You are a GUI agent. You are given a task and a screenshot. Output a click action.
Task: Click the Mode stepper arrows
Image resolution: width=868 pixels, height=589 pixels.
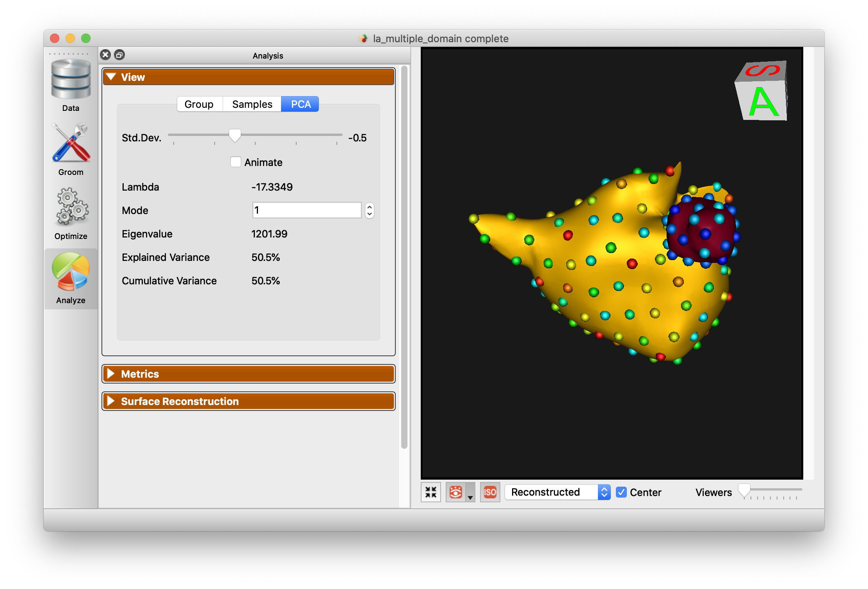pos(370,211)
